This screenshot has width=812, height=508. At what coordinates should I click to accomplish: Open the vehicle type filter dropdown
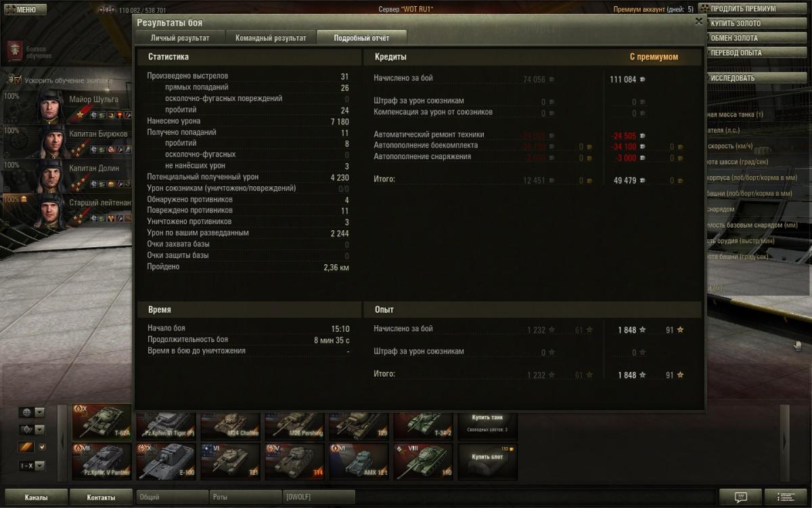39,429
